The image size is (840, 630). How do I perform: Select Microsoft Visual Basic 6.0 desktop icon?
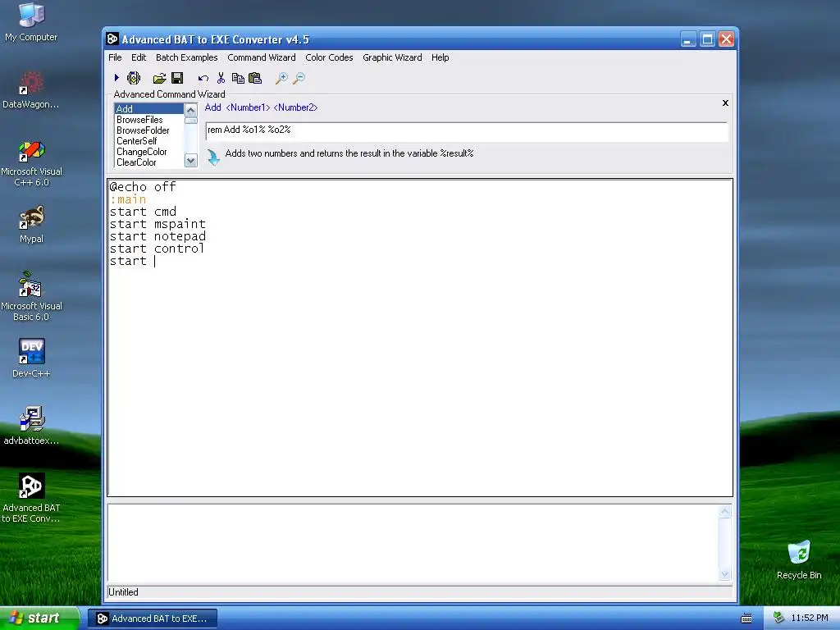click(31, 296)
